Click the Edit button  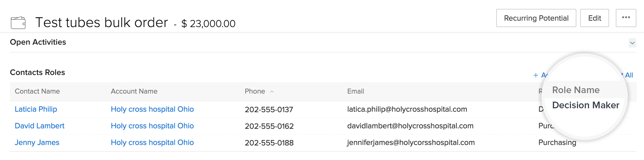[x=594, y=18]
